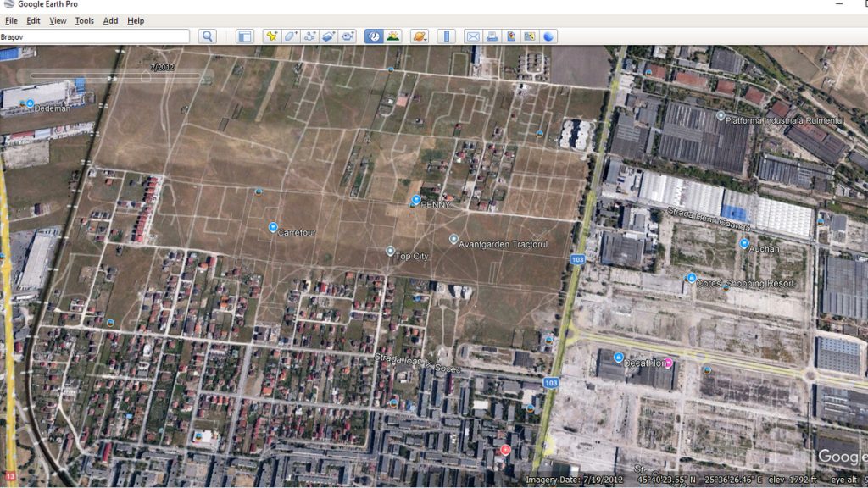
Task: Click the View in Google Maps icon
Action: point(529,36)
